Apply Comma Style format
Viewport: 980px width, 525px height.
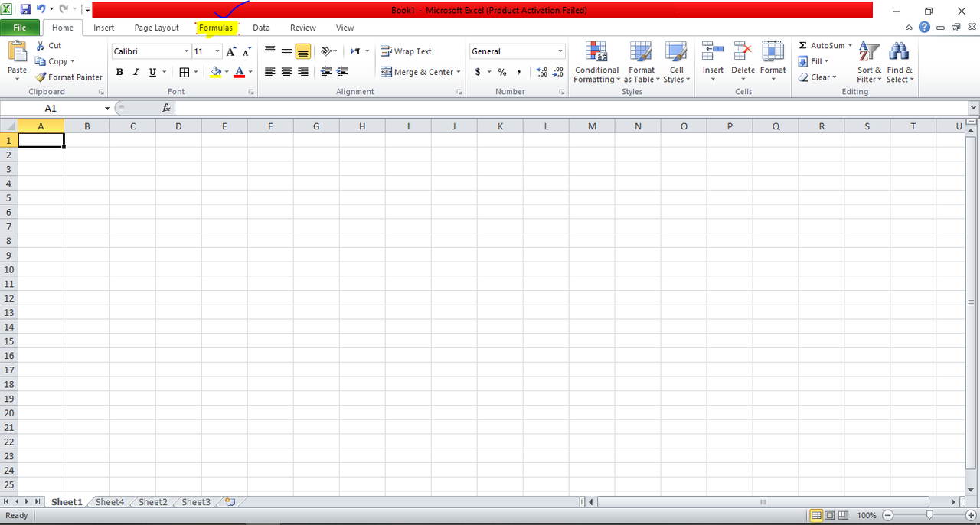coord(519,72)
